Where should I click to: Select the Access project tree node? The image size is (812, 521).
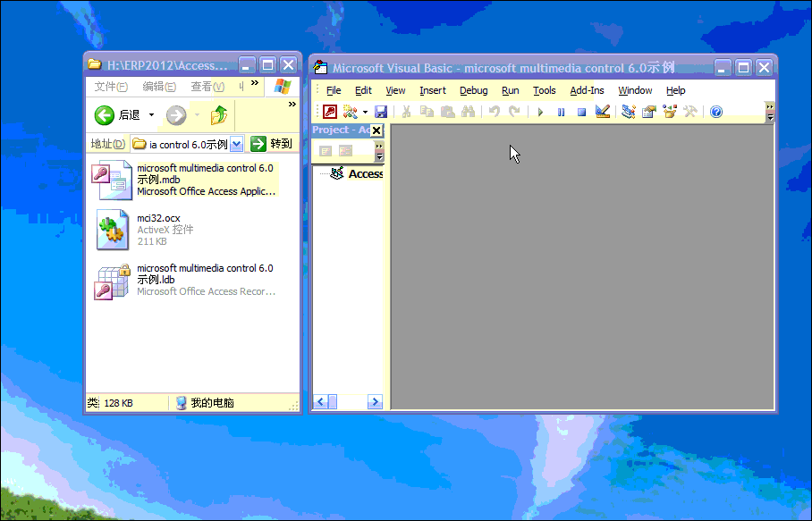click(365, 174)
